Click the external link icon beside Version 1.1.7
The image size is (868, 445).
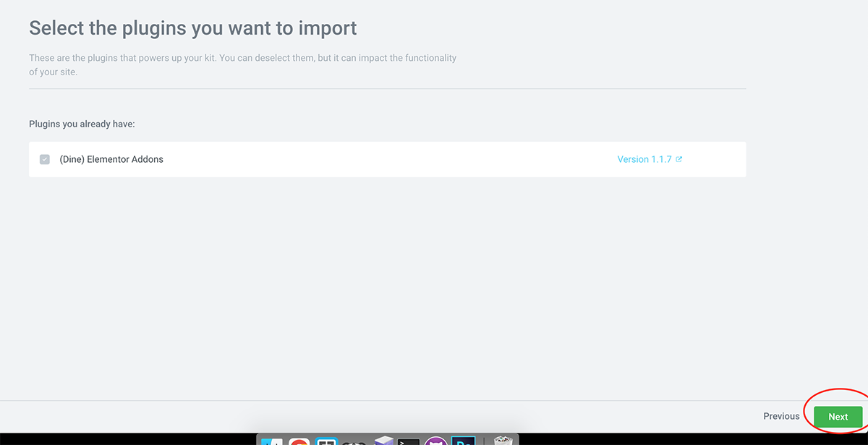[678, 159]
